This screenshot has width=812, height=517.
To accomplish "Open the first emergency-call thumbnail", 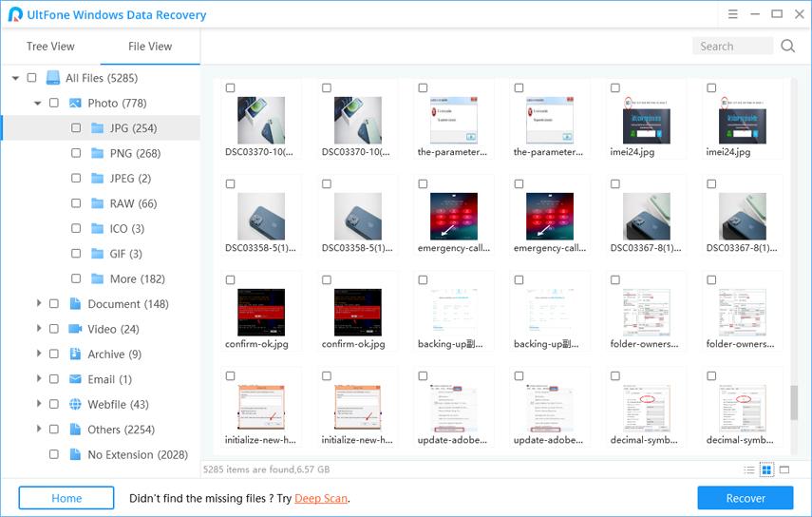I will [454, 216].
